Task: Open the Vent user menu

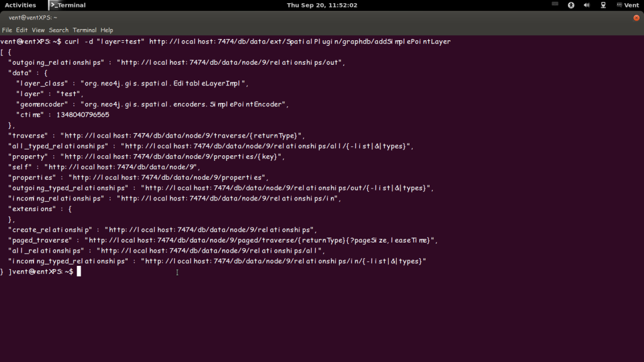Action: coord(631,5)
